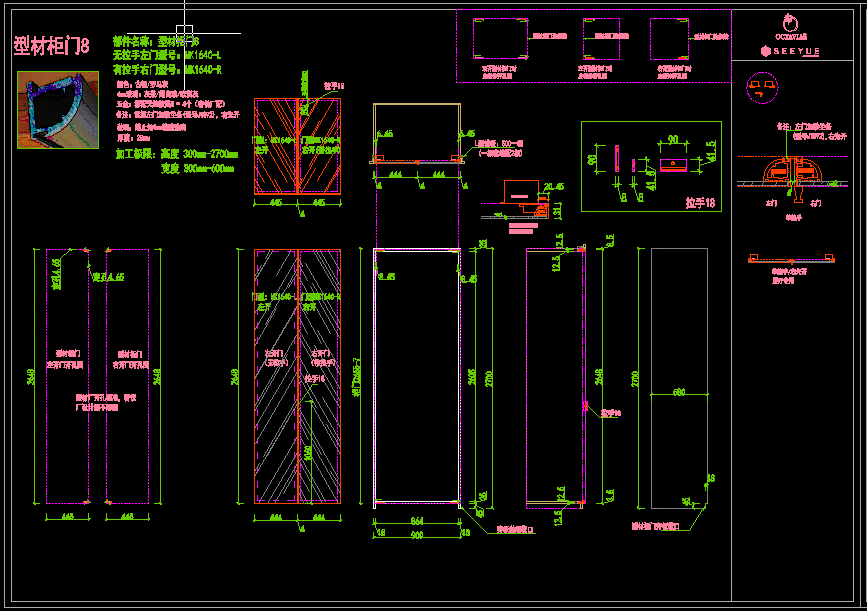This screenshot has width=867, height=611.
Task: Select the small red hatched top elevation
Action: 298,146
